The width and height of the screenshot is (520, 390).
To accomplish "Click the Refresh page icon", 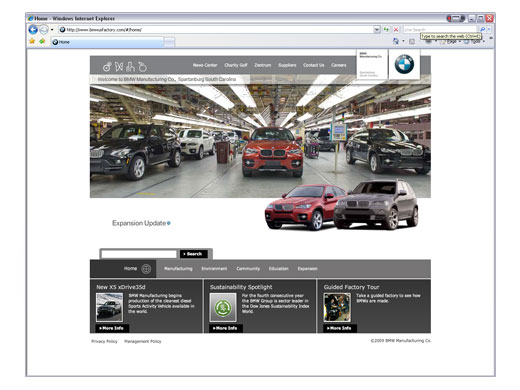I will click(x=386, y=30).
